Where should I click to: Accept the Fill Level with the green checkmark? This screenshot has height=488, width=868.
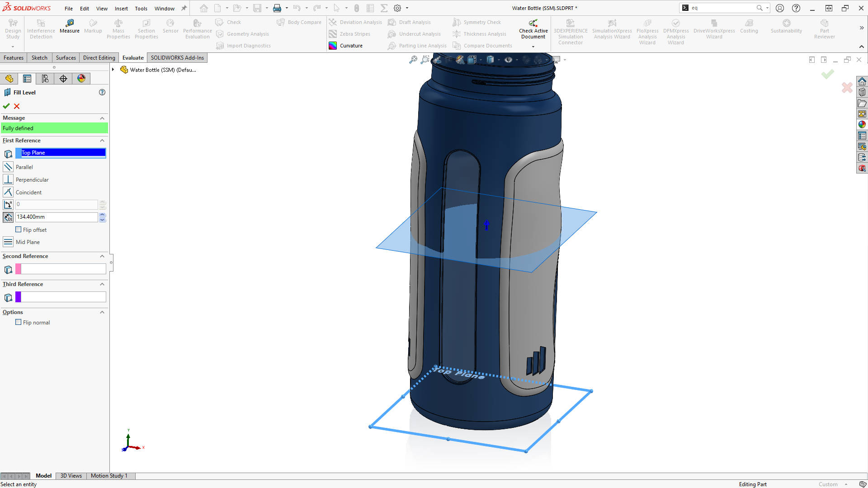(x=6, y=106)
